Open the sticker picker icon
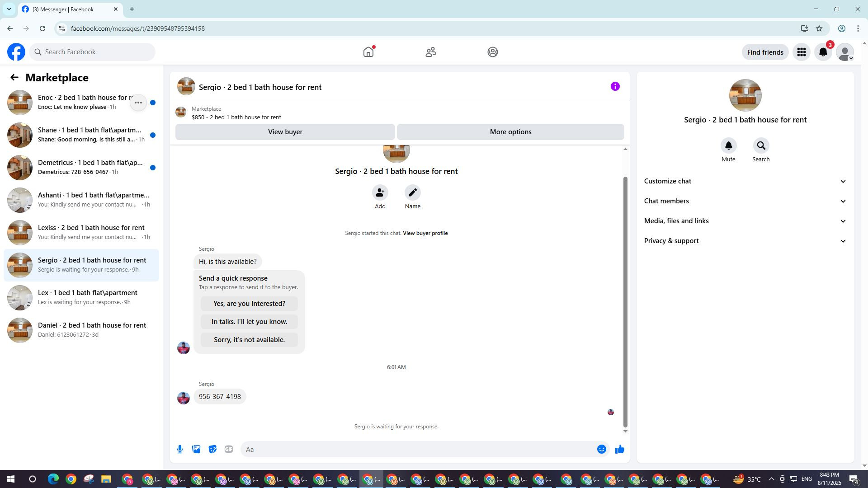This screenshot has width=868, height=488. (x=212, y=449)
